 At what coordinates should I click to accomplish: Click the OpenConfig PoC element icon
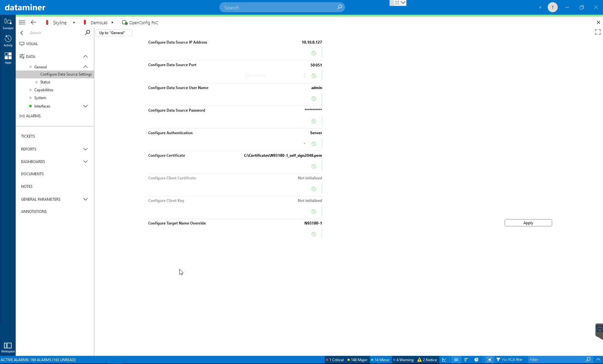125,23
